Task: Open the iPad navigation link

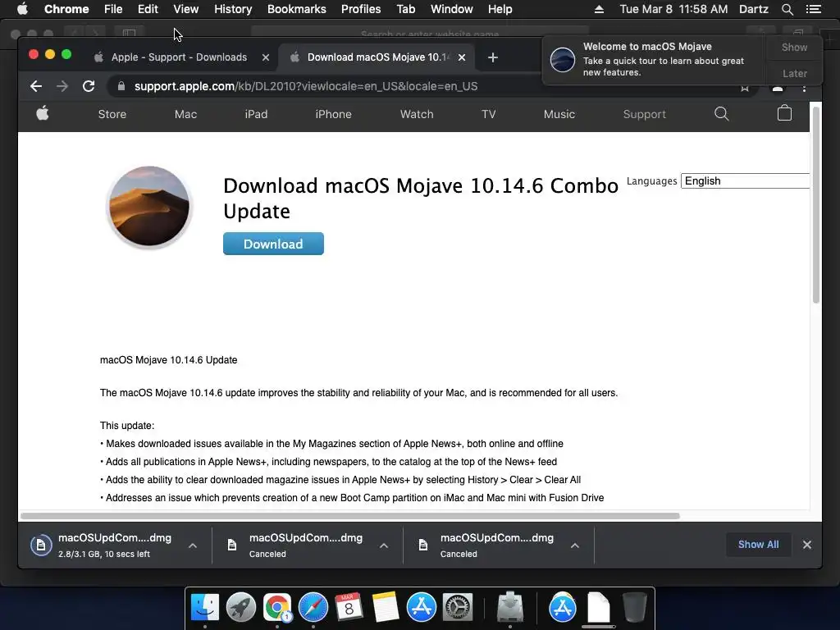Action: (256, 114)
